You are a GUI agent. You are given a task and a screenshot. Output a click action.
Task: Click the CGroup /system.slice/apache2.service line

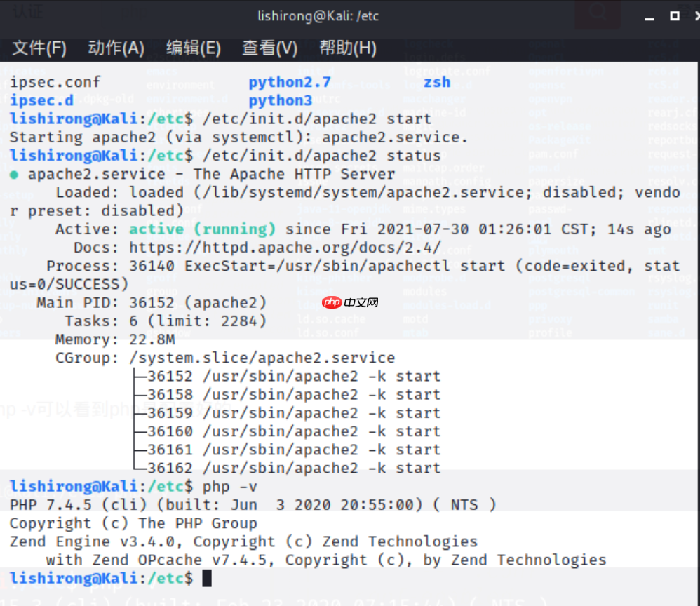[x=225, y=358]
